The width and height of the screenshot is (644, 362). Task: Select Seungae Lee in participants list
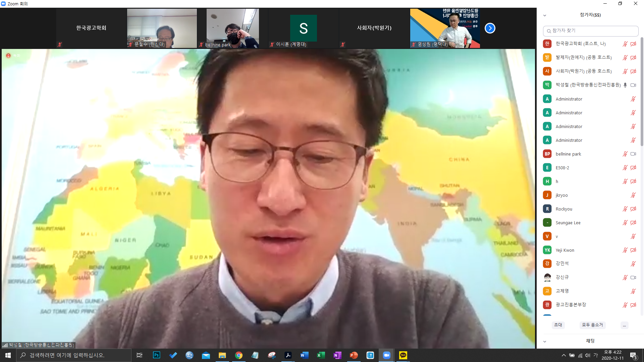[590, 223]
